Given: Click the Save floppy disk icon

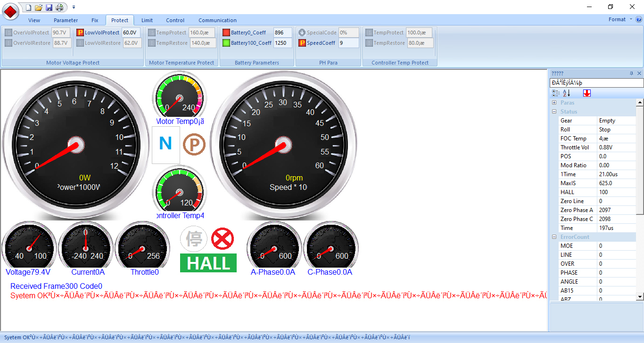Looking at the screenshot, I should [49, 8].
